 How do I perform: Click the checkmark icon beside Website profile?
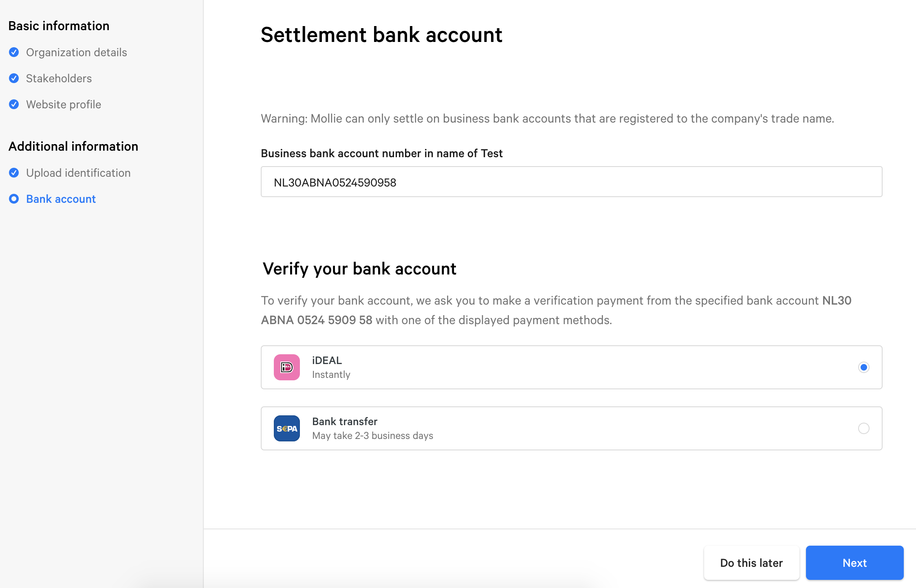click(14, 104)
